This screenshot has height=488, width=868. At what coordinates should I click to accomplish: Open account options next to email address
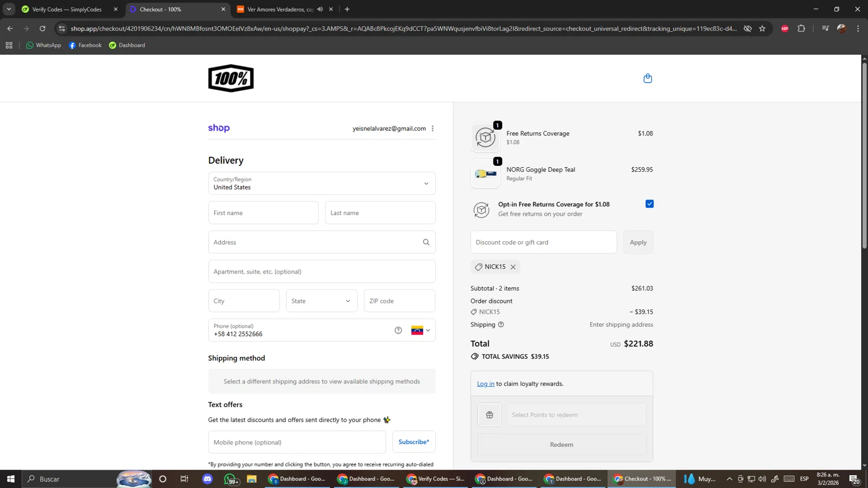(x=432, y=128)
